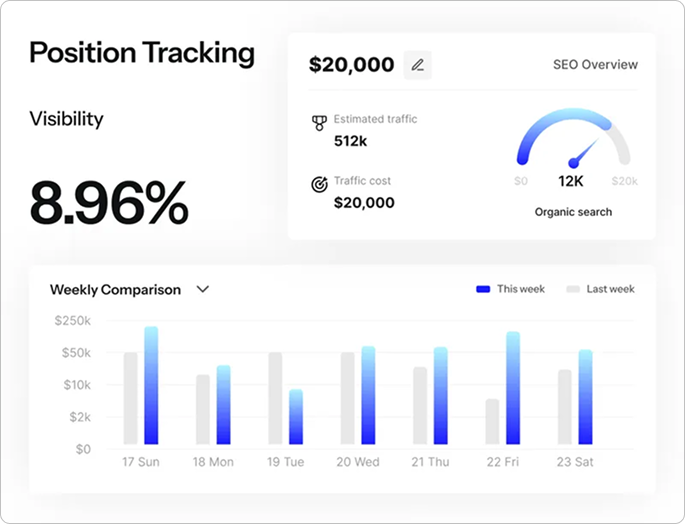Click the gray bar for 22 Fri
Screen dimensions: 685x524
492,421
